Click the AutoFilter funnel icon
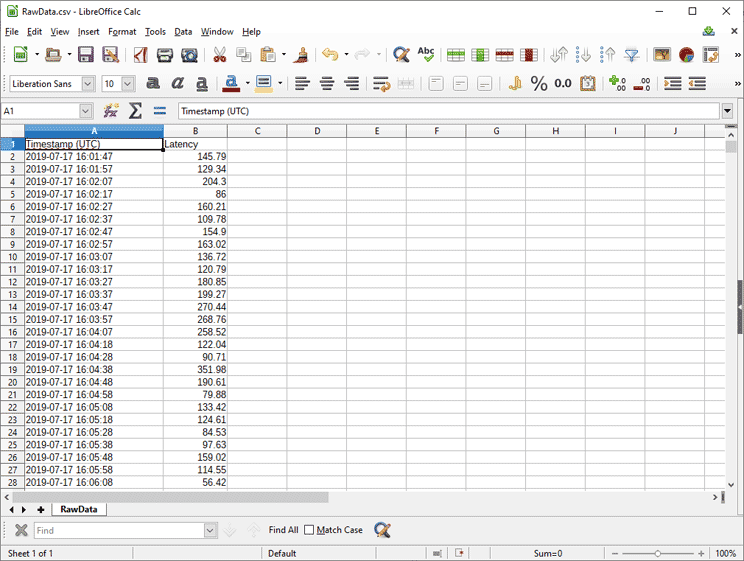 click(632, 55)
